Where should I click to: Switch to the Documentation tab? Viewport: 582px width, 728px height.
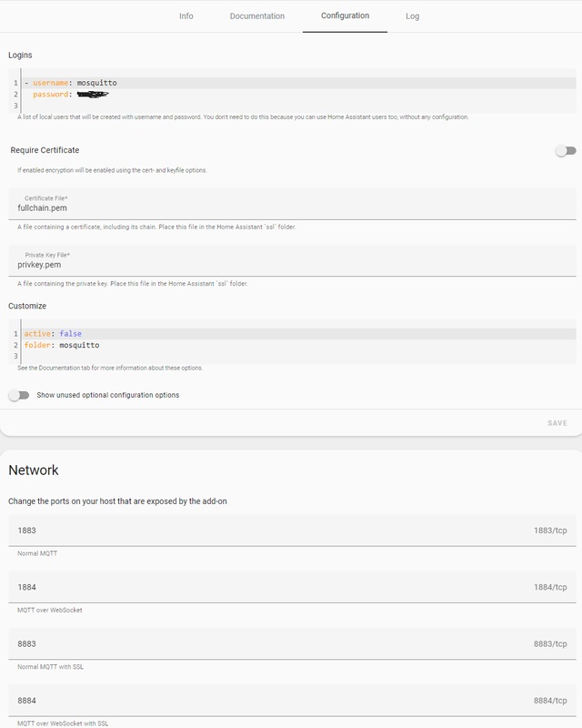click(256, 16)
